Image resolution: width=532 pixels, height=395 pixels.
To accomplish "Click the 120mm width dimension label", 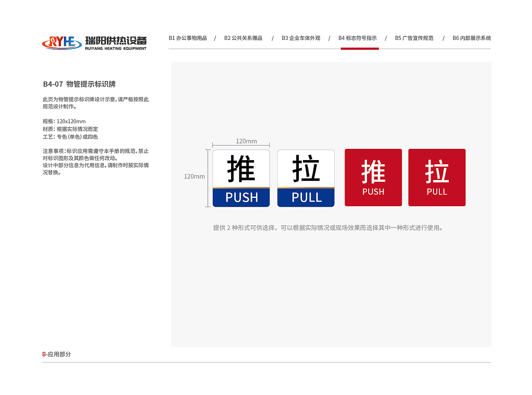I will 246,141.
